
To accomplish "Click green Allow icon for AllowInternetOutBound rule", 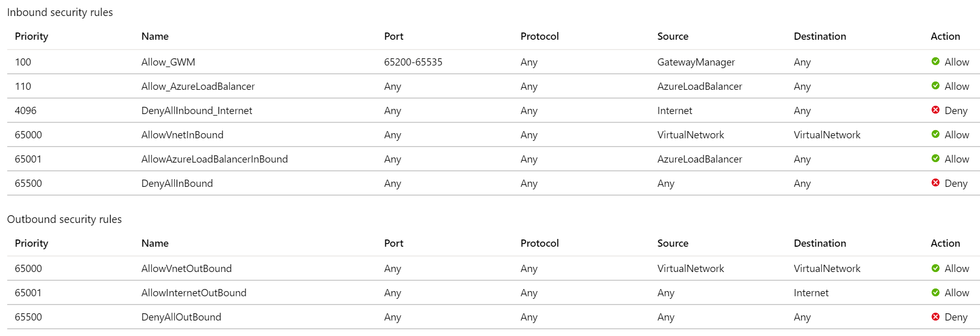I will click(x=935, y=293).
